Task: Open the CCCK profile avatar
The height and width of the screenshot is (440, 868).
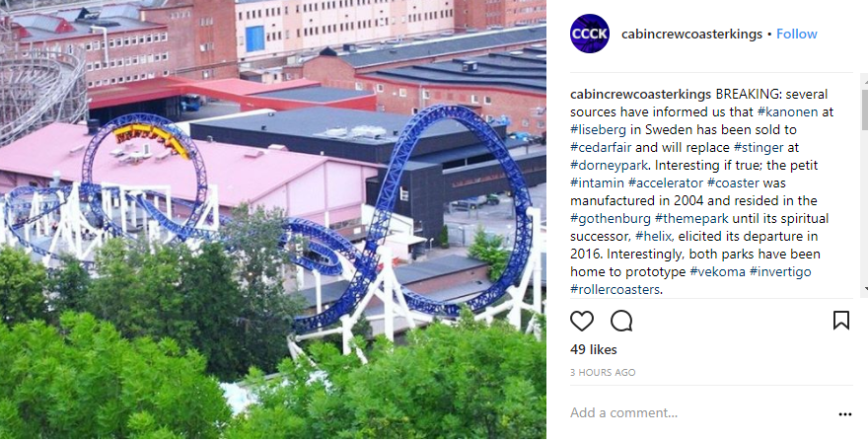Action: pos(590,34)
